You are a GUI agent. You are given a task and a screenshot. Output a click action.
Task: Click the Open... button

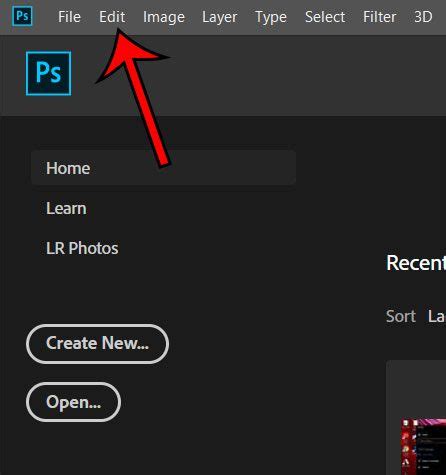coord(73,402)
